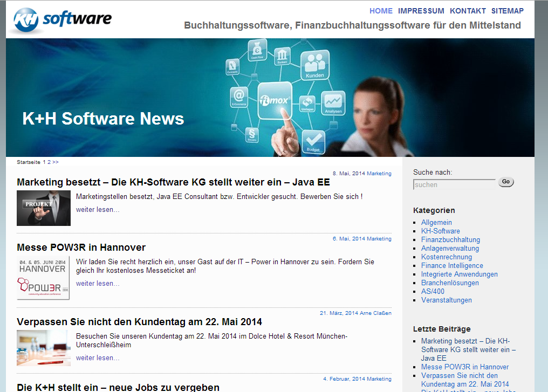Select the KH-Software category
This screenshot has width=548, height=392.
tap(440, 231)
